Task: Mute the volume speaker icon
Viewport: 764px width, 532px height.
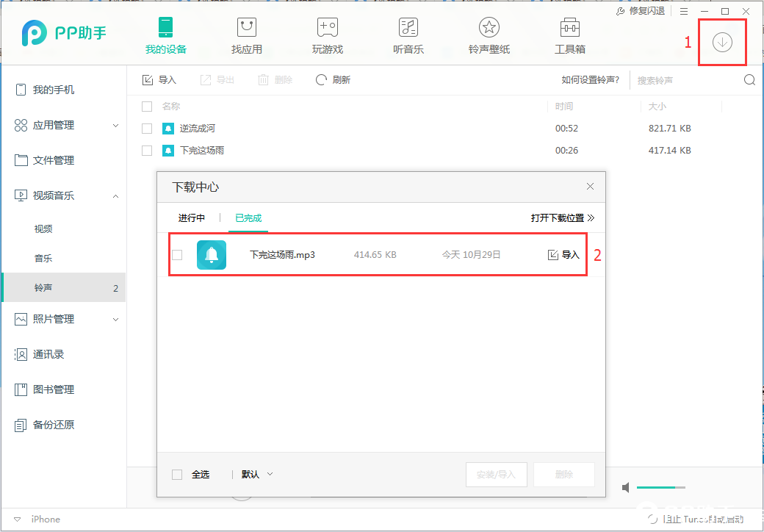Action: pos(626,488)
